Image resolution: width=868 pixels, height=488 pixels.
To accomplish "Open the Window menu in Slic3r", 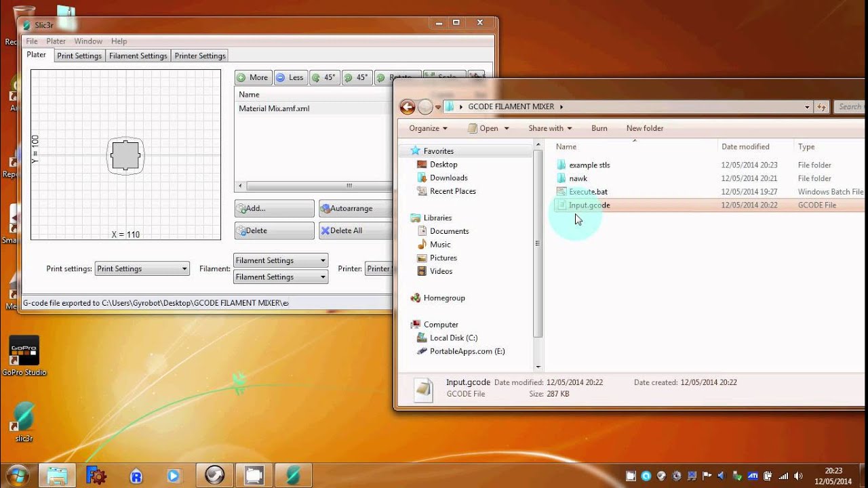I will click(88, 41).
